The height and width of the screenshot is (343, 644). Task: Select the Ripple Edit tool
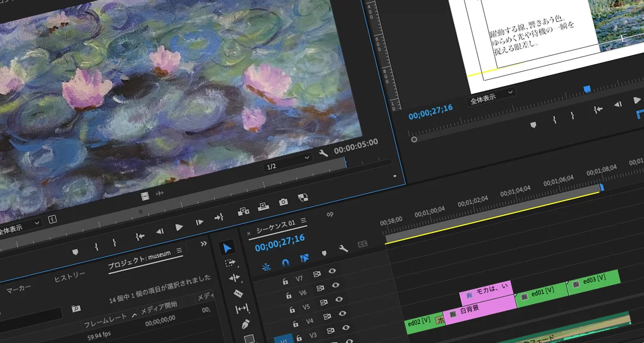234,278
